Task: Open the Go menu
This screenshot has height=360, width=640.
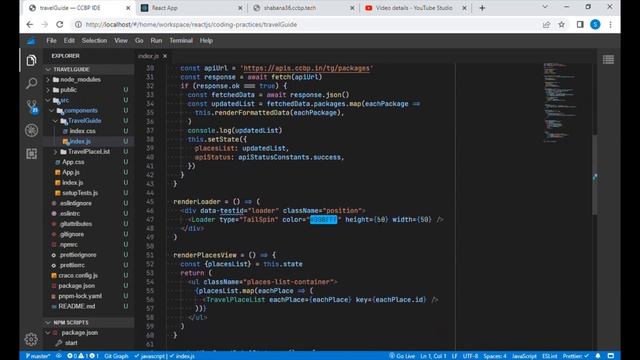Action: coord(139,41)
